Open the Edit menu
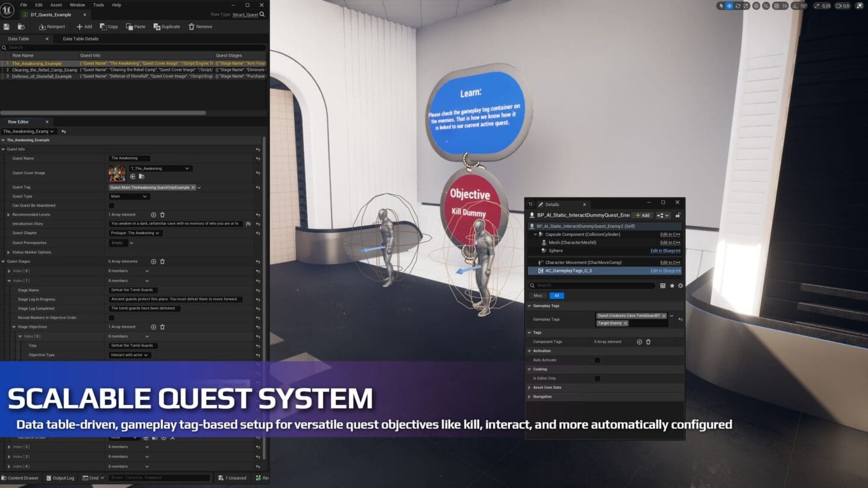The height and width of the screenshot is (488, 868). [39, 5]
